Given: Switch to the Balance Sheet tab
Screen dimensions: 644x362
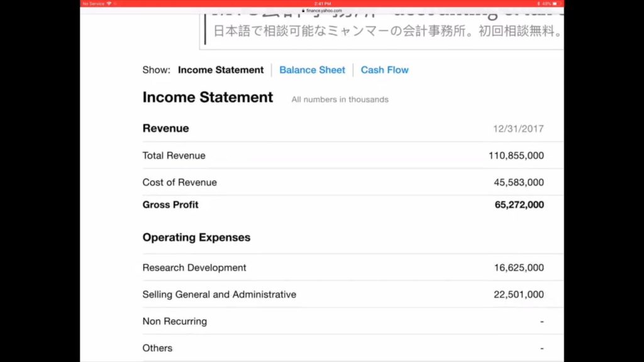Looking at the screenshot, I should 312,70.
